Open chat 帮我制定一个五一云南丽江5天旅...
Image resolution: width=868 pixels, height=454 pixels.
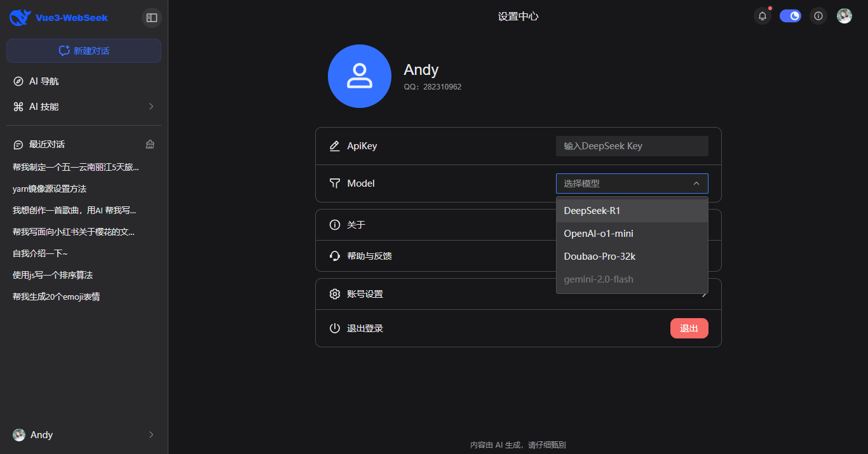click(76, 167)
